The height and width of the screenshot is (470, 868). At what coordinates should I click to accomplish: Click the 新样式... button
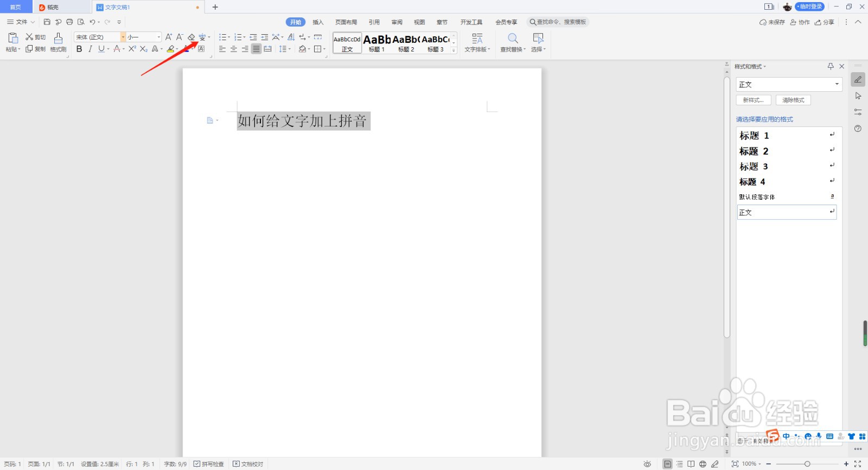(754, 100)
